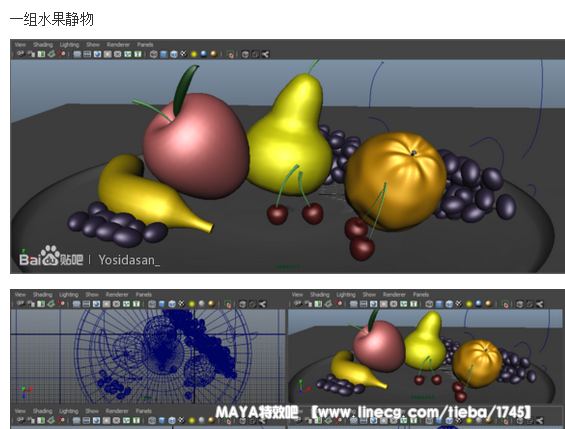Click the wireframe top-view viewport image
The height and width of the screenshot is (429, 565).
click(148, 356)
